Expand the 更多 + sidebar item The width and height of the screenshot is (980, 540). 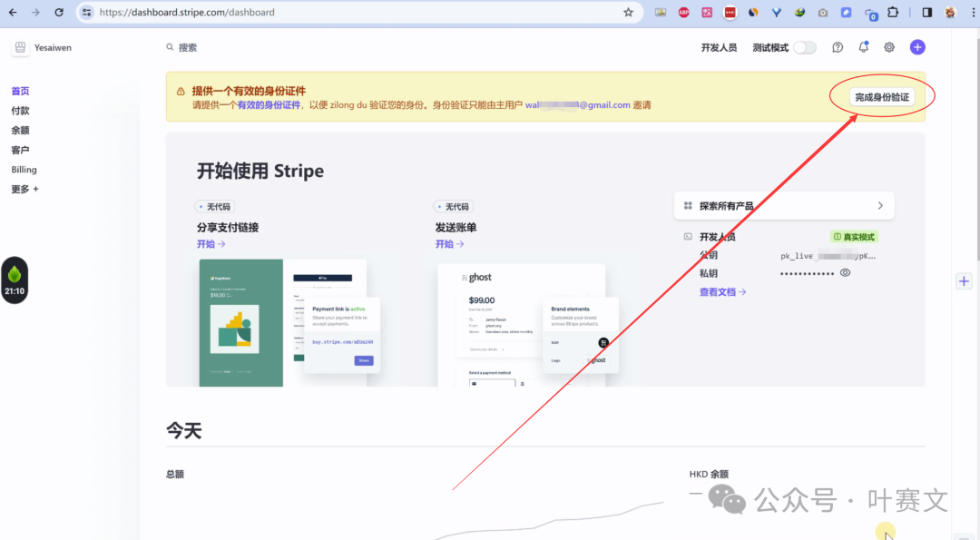click(24, 189)
